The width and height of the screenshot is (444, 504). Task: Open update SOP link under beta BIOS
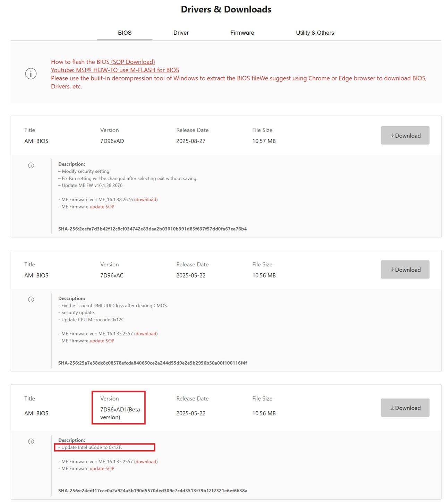coord(102,469)
